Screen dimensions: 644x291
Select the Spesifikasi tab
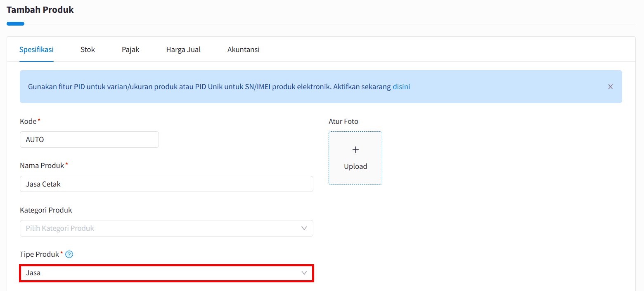click(36, 50)
